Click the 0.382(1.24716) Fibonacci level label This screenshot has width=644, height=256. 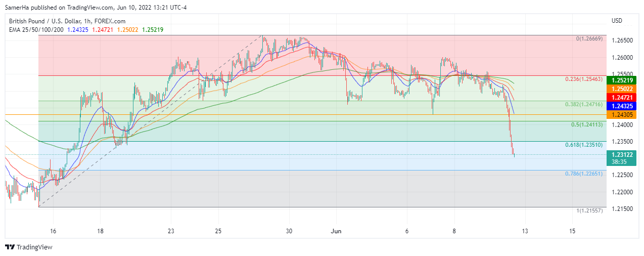click(584, 104)
